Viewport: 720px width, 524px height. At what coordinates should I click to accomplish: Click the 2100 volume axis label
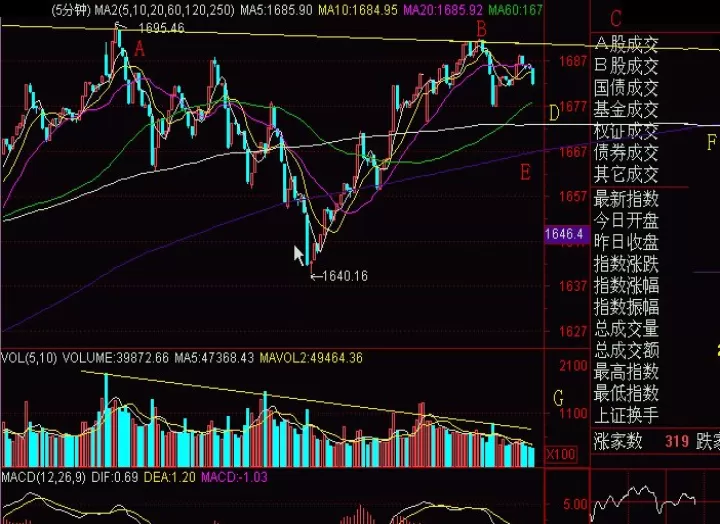coord(573,366)
